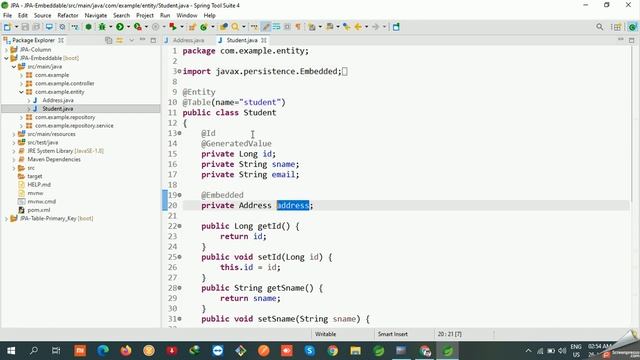The image size is (640, 360).
Task: Click the Run with coverage icon
Action: [x=138, y=27]
